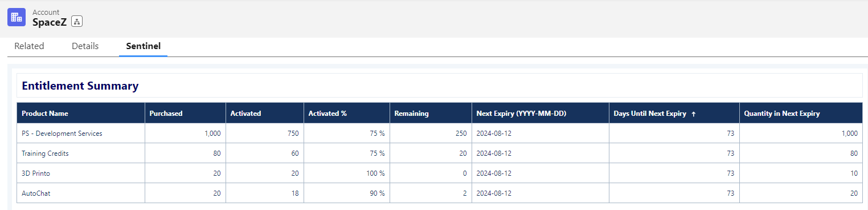This screenshot has width=868, height=210.
Task: Open the Training Credits product row
Action: (45, 154)
